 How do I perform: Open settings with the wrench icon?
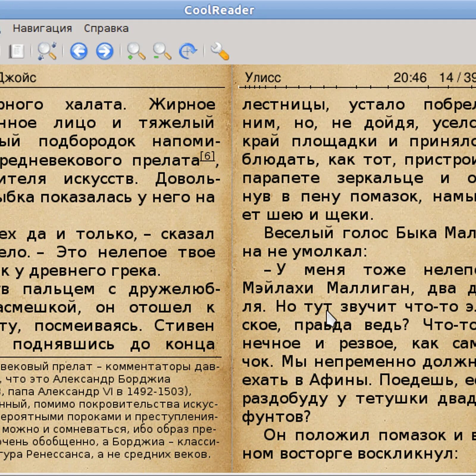(x=220, y=51)
